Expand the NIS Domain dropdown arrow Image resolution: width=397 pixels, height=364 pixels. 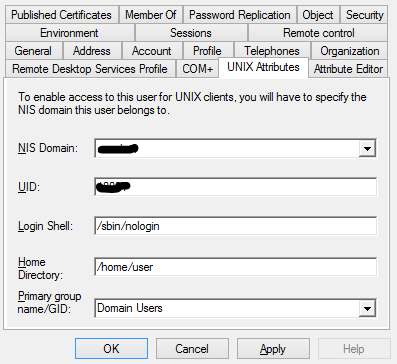coord(367,148)
